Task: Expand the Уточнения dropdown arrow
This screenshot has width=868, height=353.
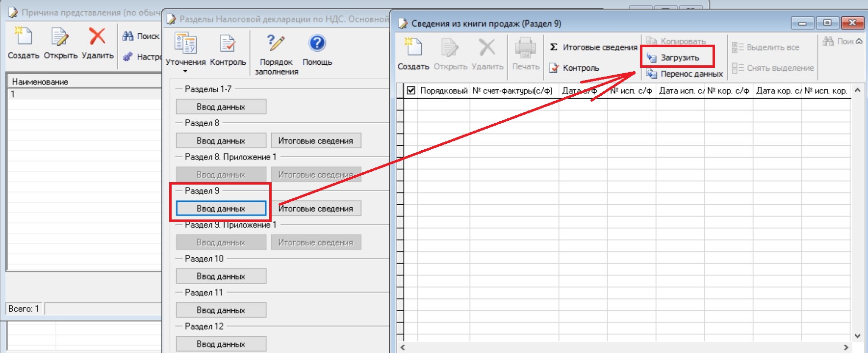Action: tap(185, 72)
